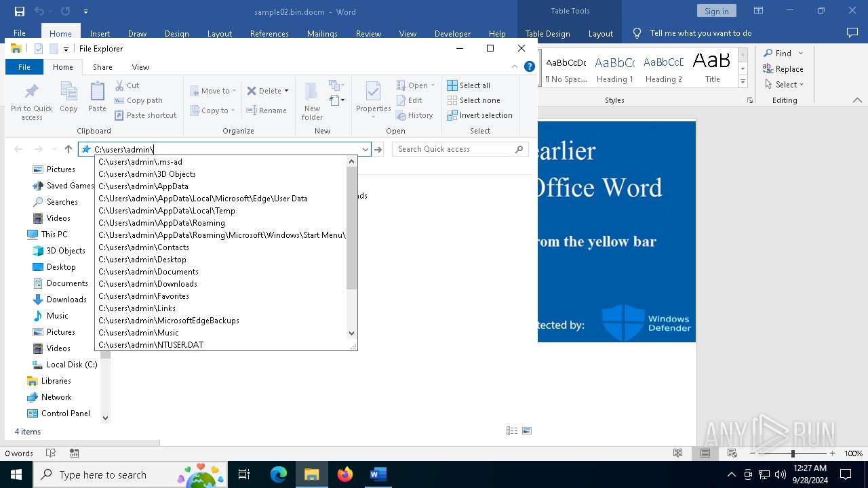868x488 pixels.
Task: Open the Copy to dropdown
Action: (212, 110)
